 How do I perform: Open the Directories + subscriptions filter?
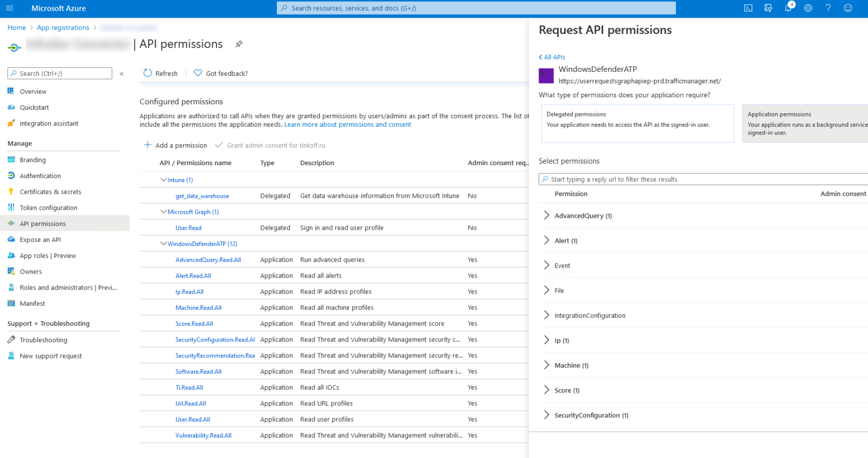pos(768,8)
